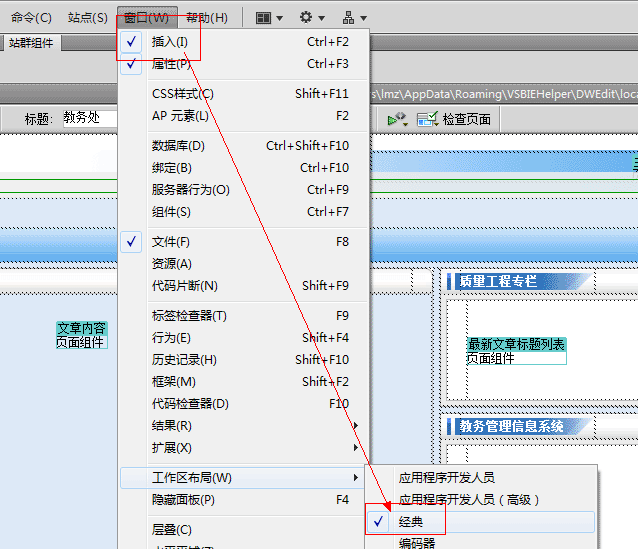Open the gear extension menu icon
638x549 pixels.
coord(311,17)
